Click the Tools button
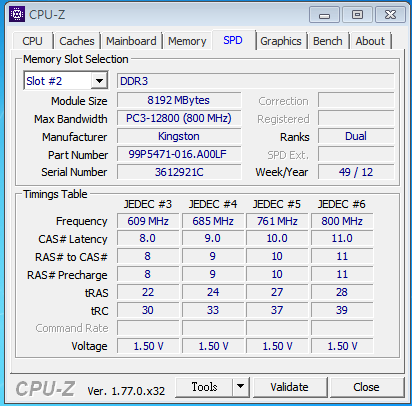Viewport: 412px width, 406px height. tap(204, 387)
